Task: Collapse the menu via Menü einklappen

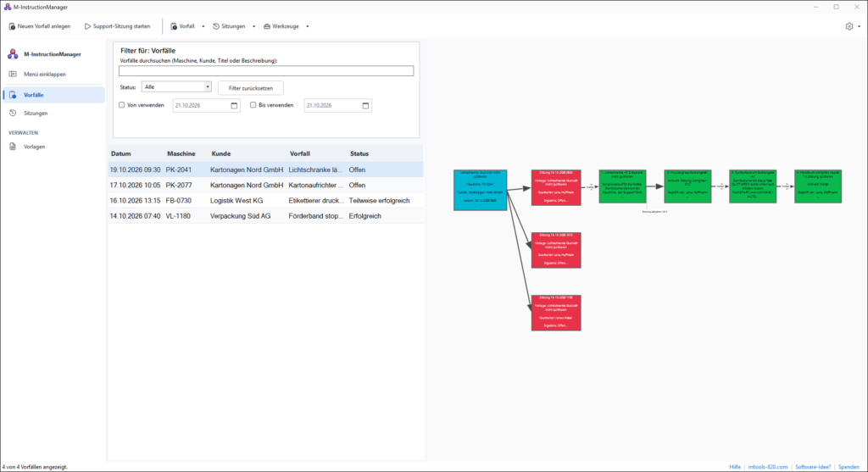Action: (53, 74)
